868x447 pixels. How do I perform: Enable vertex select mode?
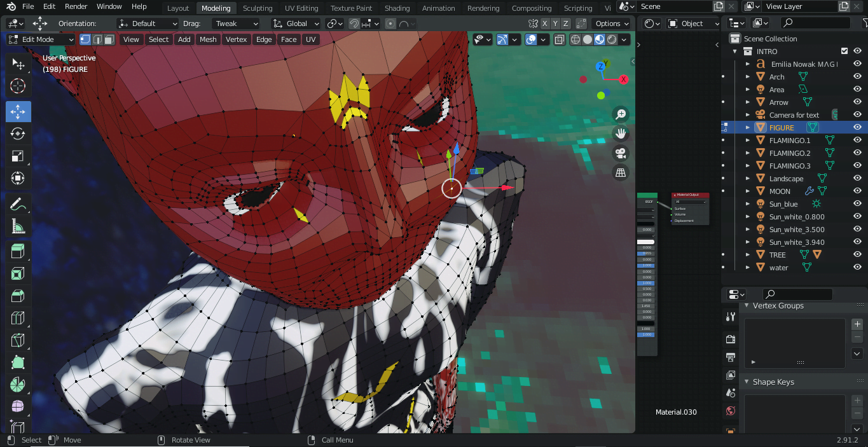tap(85, 39)
